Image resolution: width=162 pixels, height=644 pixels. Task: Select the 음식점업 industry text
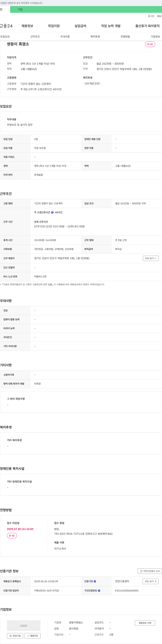[74, 629]
